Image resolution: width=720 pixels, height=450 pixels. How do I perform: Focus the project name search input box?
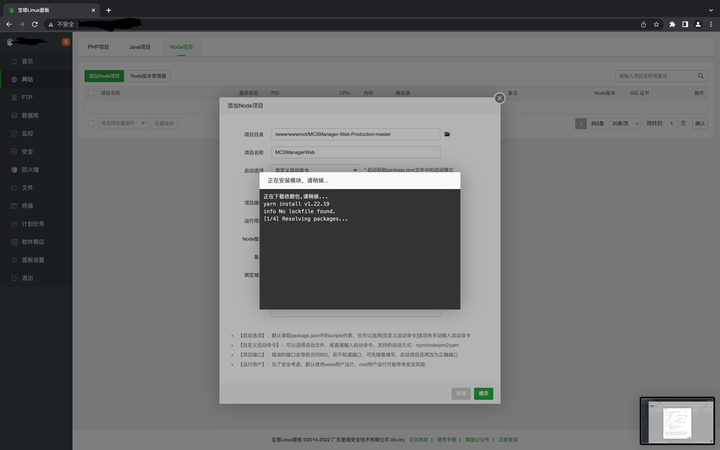click(x=656, y=76)
